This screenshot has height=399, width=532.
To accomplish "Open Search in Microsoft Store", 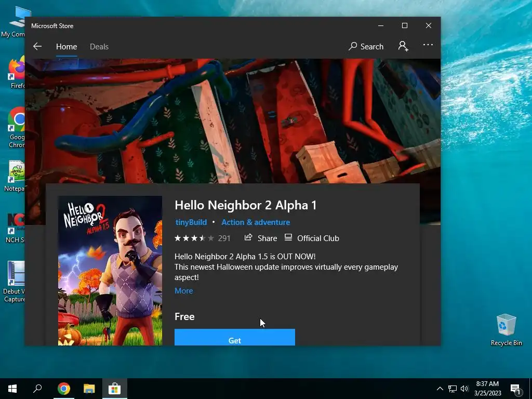I will (366, 46).
